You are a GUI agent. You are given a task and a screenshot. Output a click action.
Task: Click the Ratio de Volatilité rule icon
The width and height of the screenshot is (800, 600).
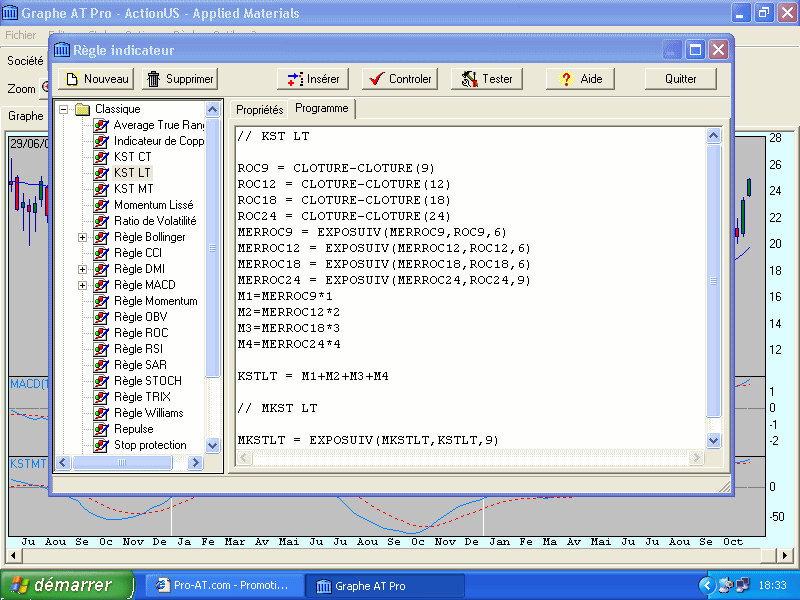point(101,221)
